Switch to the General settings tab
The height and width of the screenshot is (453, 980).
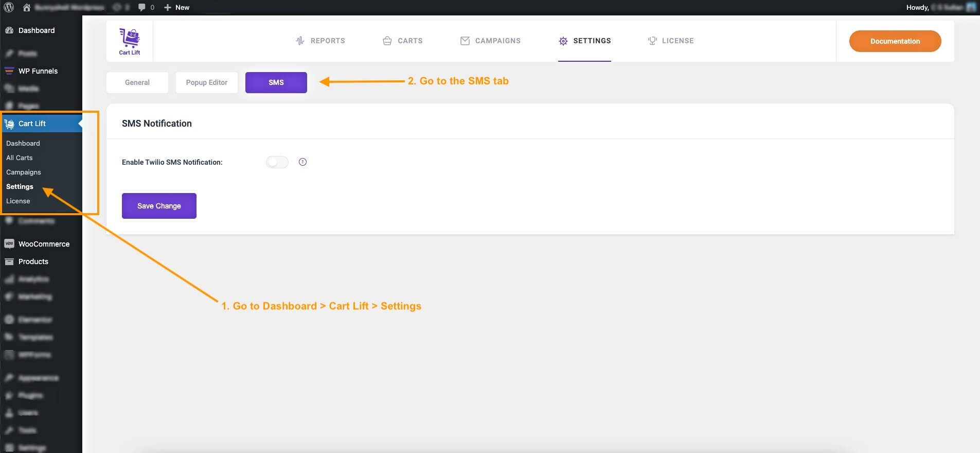[x=137, y=82]
